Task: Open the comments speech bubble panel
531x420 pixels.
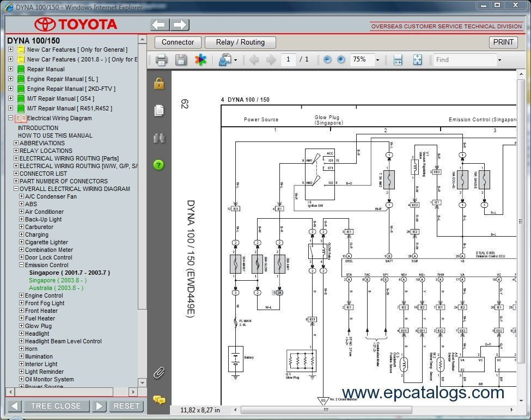Action: pyautogui.click(x=159, y=400)
